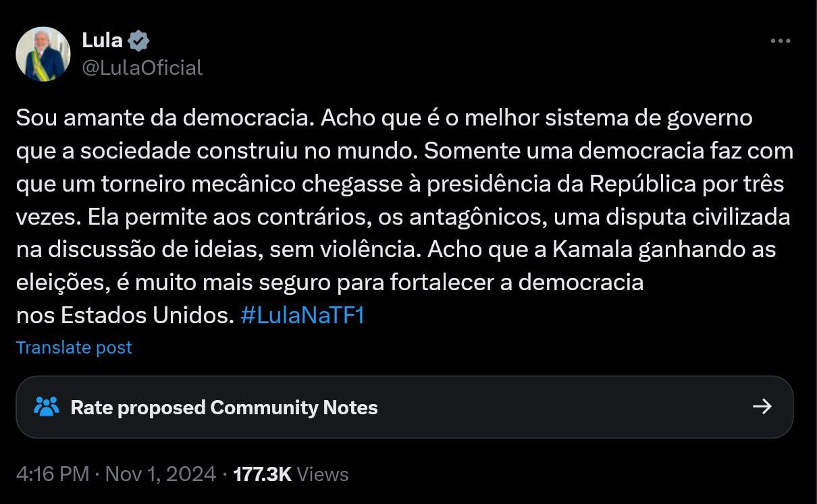Click the display name Lula

tap(102, 40)
